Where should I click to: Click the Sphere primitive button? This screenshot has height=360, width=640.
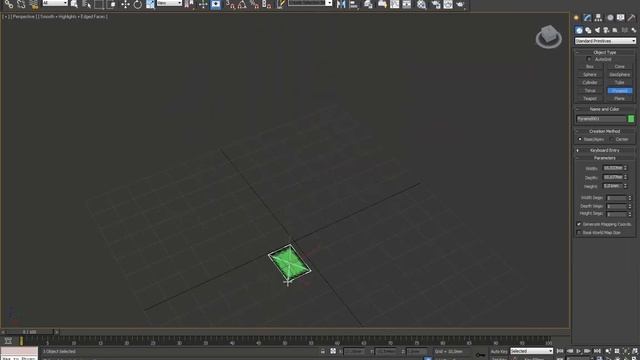pos(589,75)
